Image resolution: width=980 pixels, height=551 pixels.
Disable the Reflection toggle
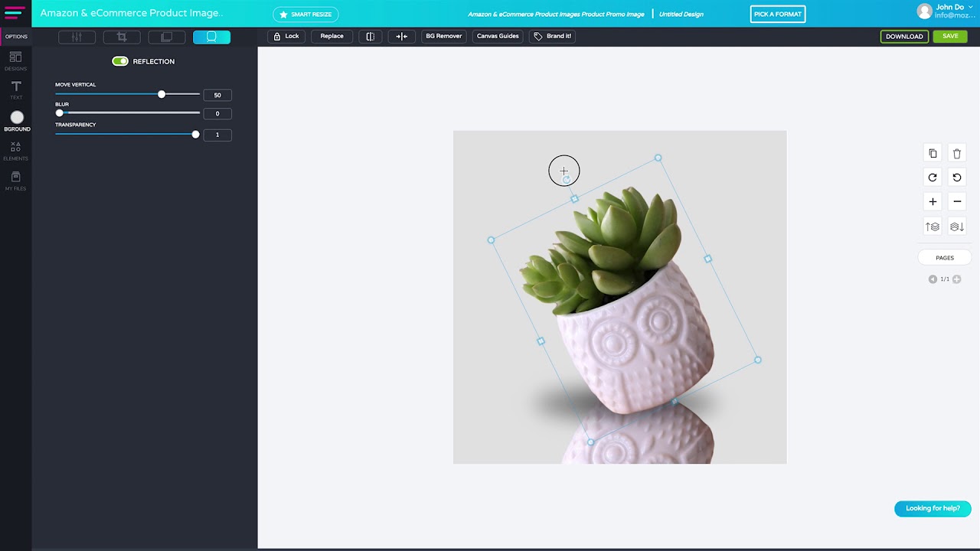coord(120,61)
